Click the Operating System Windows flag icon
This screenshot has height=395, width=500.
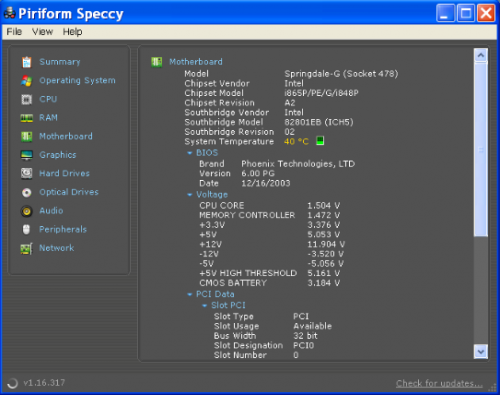click(x=27, y=81)
